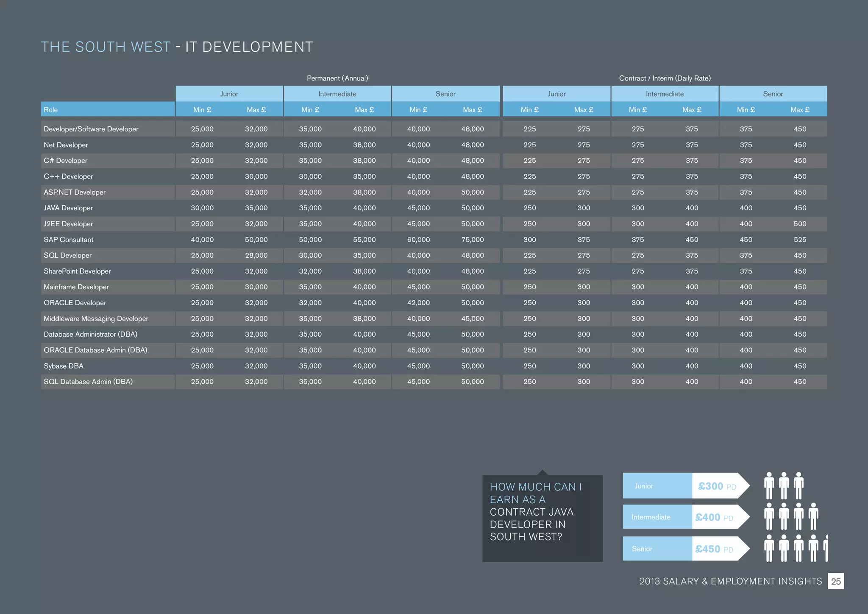Click the half-cropped person icon in Senior row

825,548
